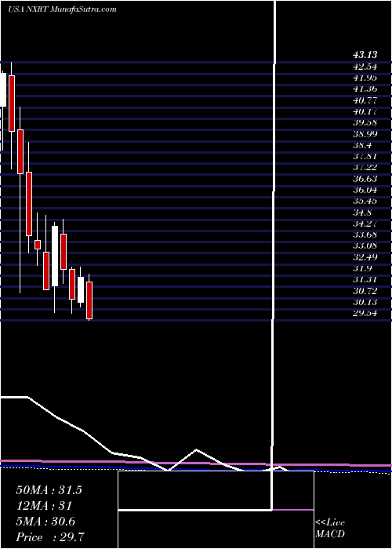
Task: Select the 38.99 price axis label
Action: point(365,134)
